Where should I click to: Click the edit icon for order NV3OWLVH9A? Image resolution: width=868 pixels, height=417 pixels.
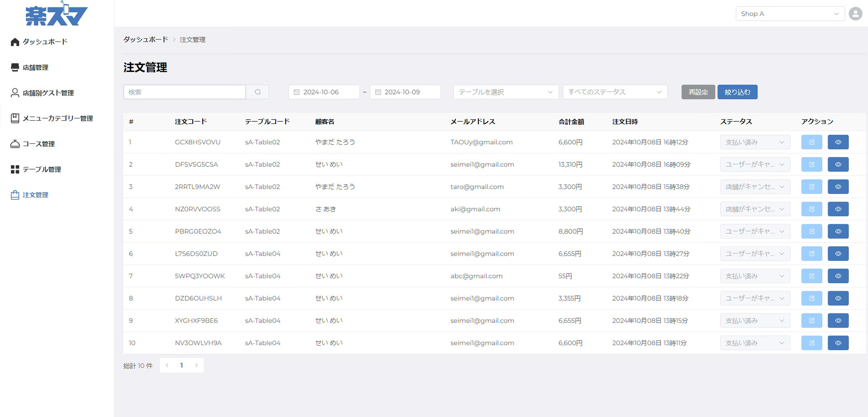click(811, 343)
